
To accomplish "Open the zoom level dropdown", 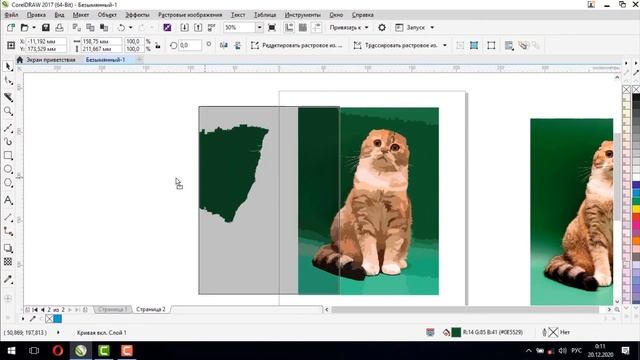I will click(259, 27).
